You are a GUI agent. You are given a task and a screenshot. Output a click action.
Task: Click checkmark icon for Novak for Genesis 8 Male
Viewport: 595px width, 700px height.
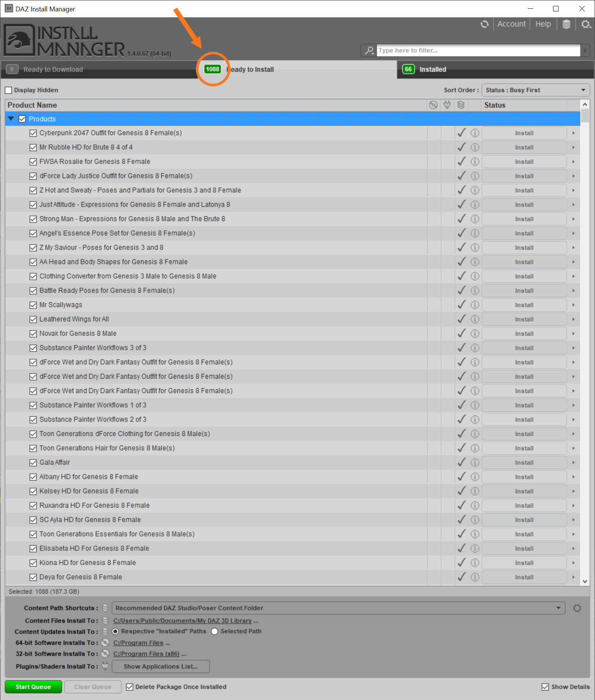462,333
